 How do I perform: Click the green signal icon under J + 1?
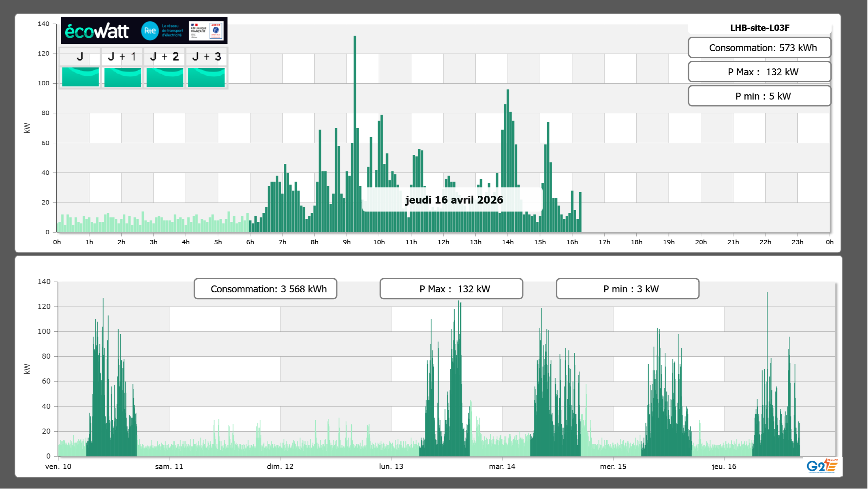pyautogui.click(x=122, y=77)
